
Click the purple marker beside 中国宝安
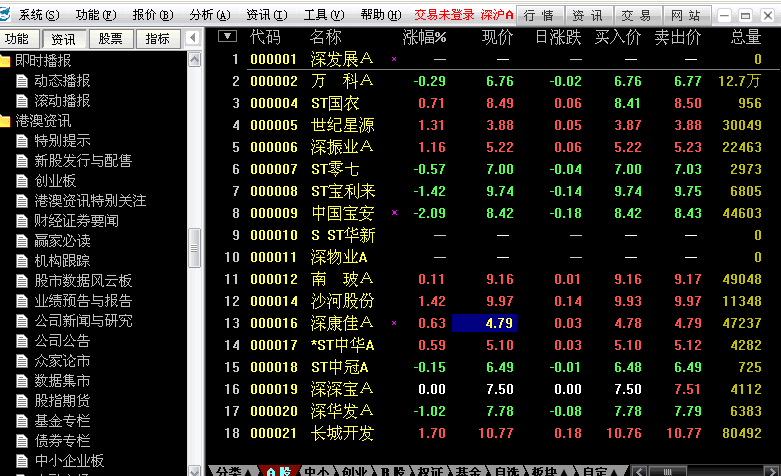pyautogui.click(x=394, y=213)
